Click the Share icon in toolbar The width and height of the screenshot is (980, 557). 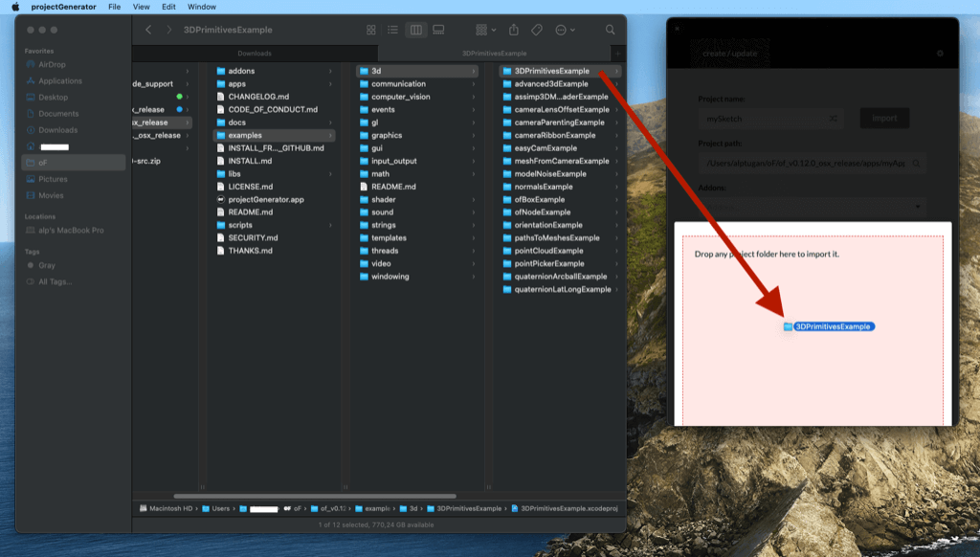[513, 30]
